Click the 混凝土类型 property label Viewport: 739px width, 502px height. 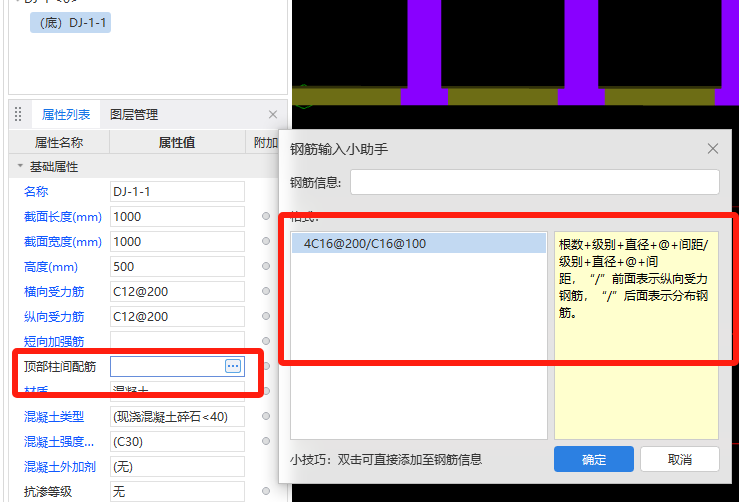tap(54, 416)
